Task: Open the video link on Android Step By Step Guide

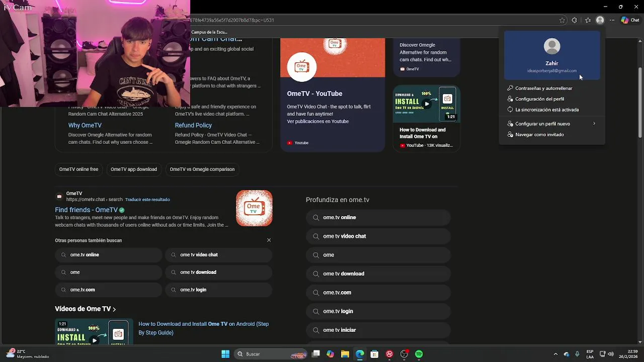Action: click(x=204, y=328)
